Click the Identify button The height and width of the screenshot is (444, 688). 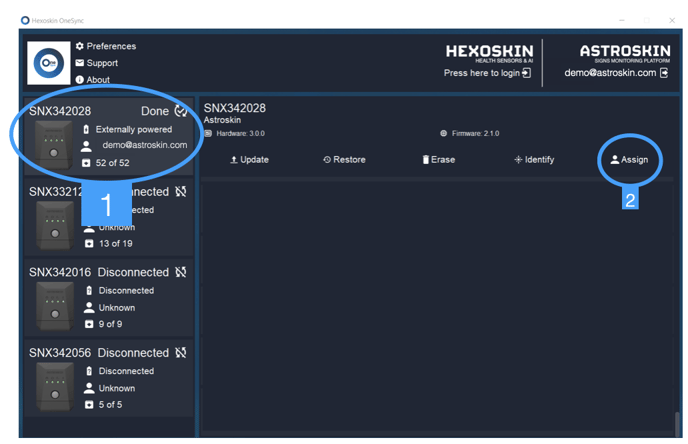pos(534,160)
